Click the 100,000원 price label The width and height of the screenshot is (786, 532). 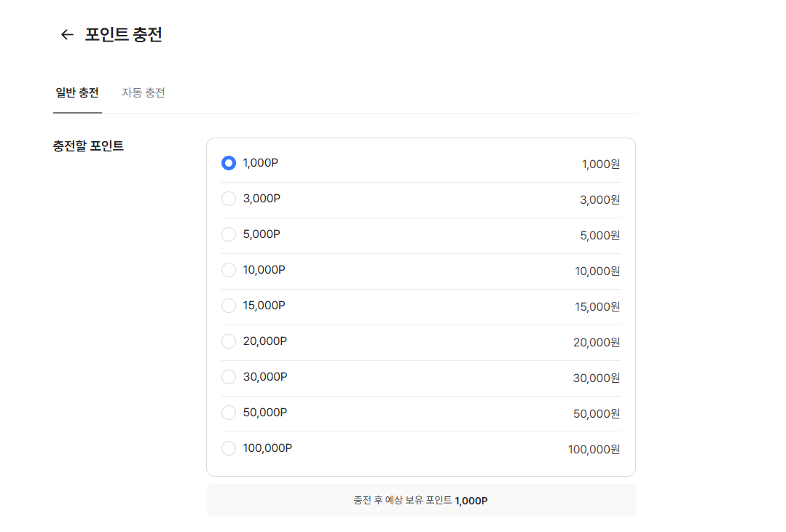(x=594, y=449)
